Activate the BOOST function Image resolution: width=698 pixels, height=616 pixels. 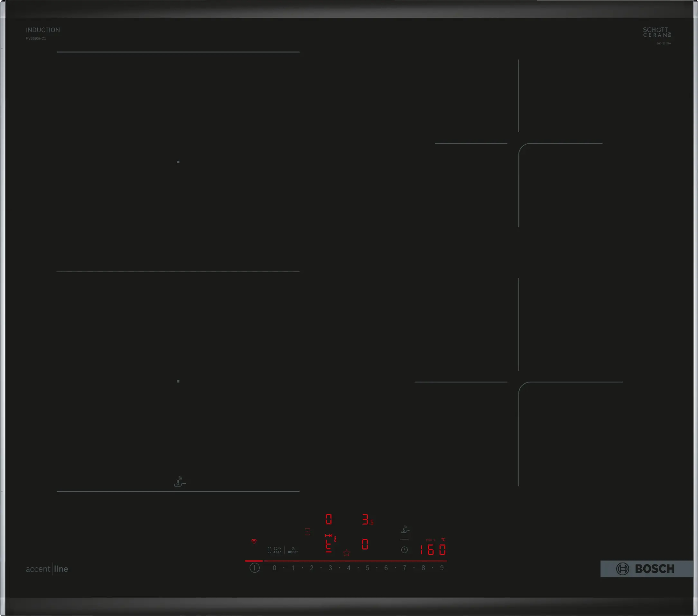tap(293, 550)
